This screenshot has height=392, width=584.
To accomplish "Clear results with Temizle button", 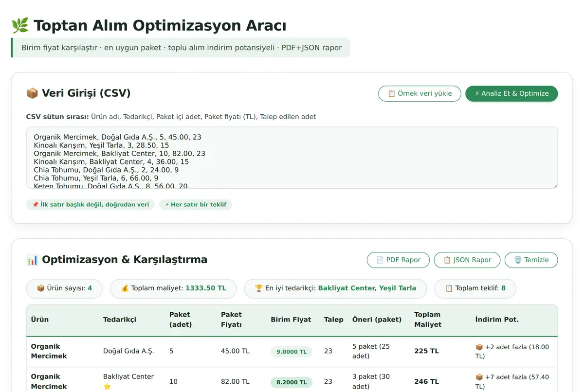I will pyautogui.click(x=531, y=260).
